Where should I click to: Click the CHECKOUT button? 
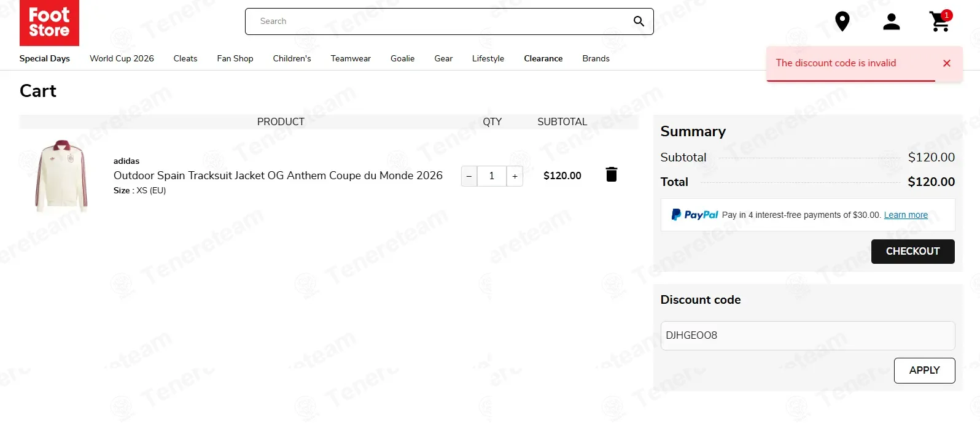912,252
